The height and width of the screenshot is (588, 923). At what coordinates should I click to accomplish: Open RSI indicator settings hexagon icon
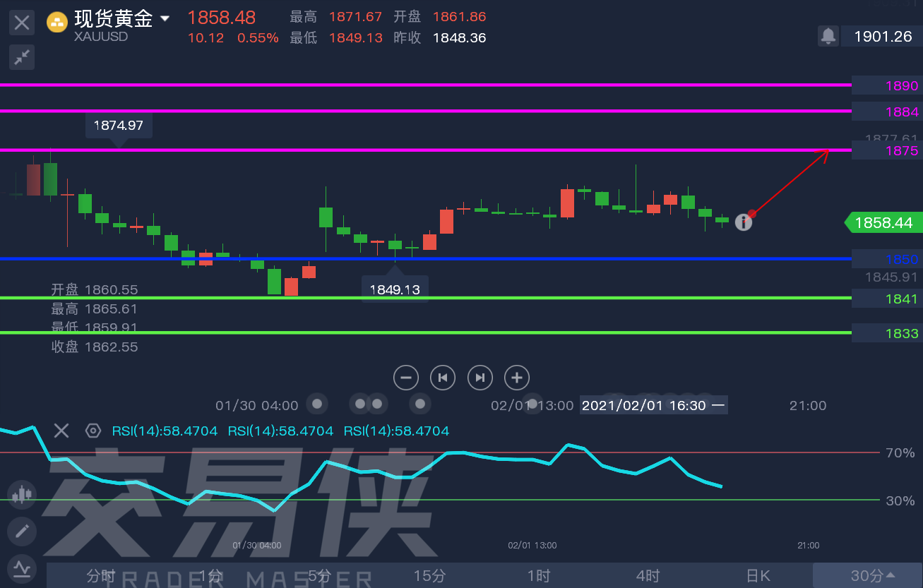click(x=93, y=431)
